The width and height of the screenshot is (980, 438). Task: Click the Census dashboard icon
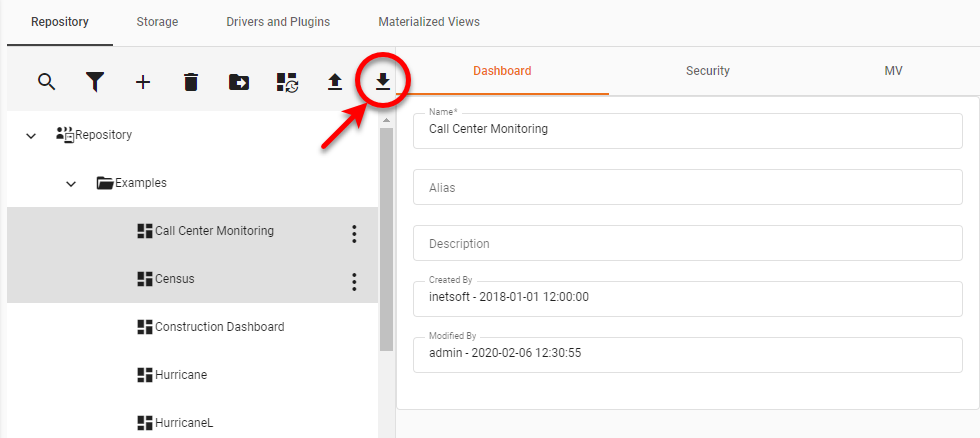click(145, 279)
